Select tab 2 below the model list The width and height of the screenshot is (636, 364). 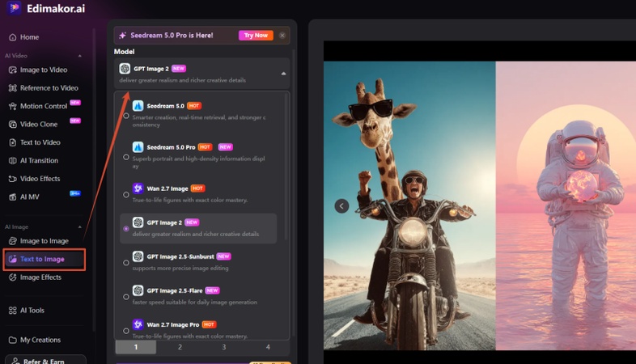click(180, 347)
